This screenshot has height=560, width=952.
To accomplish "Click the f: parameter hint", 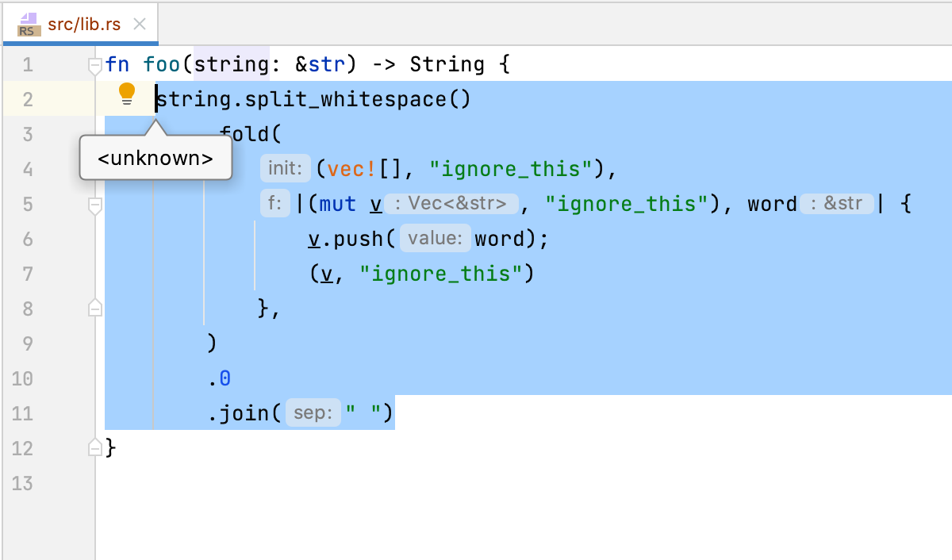I will pyautogui.click(x=275, y=203).
